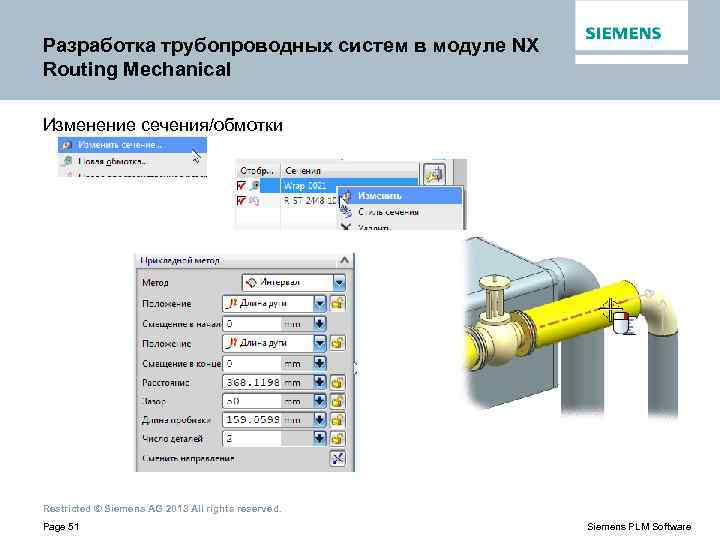This screenshot has height=540, width=720.
Task: Toggle display checkbox for R ST row
Action: [242, 201]
